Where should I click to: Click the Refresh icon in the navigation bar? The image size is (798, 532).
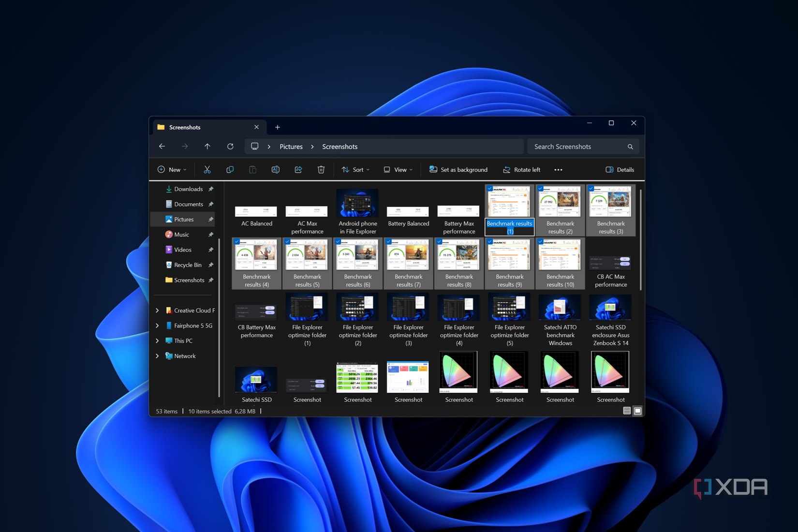(x=231, y=146)
